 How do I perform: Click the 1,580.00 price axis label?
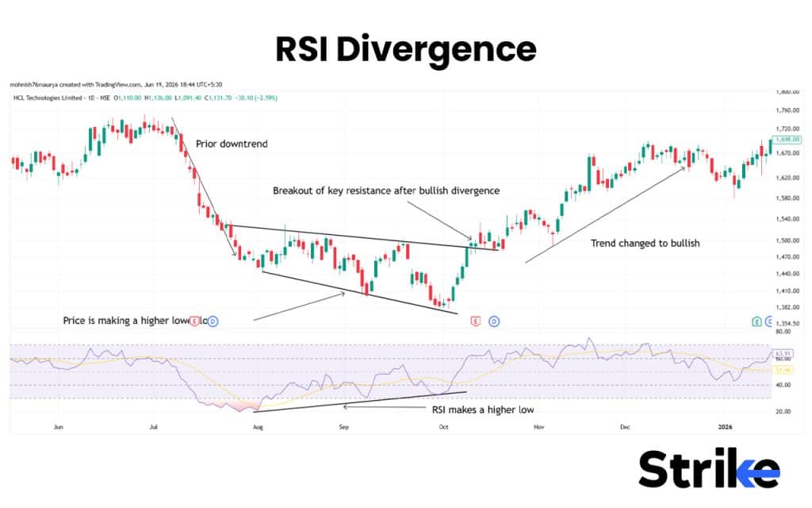(787, 198)
